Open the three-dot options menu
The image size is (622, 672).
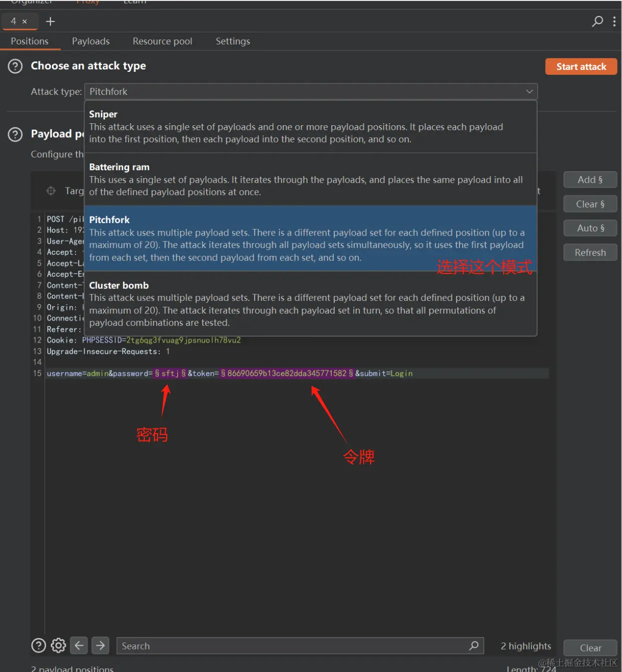[x=615, y=21]
